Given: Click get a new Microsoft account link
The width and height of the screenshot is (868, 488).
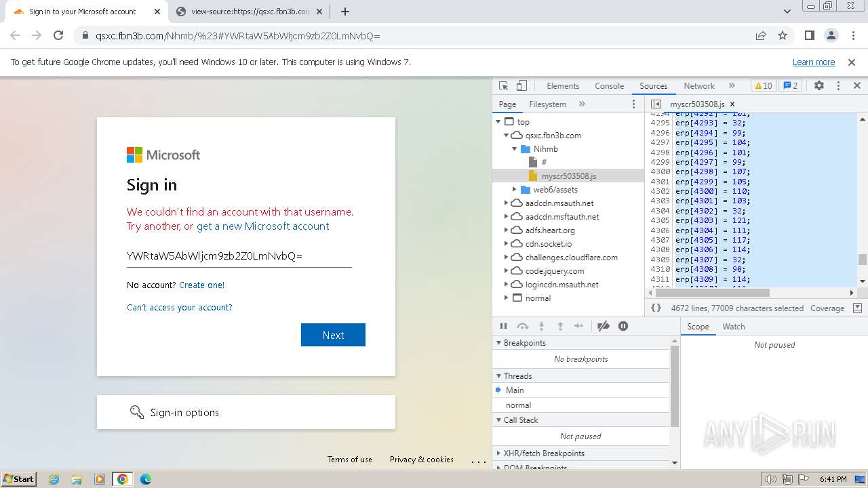Looking at the screenshot, I should click(x=263, y=226).
